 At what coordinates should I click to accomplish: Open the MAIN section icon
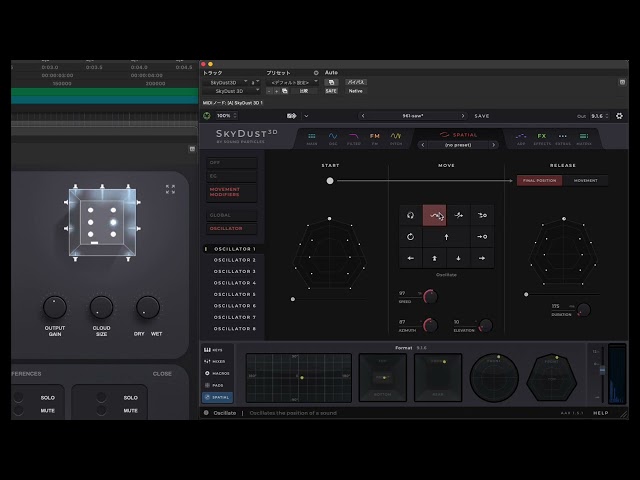(312, 138)
